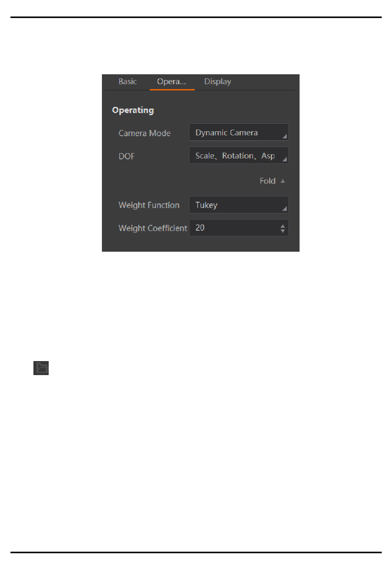Click the Fold text link
Image resolution: width=392 pixels, height=581 pixels.
point(267,181)
